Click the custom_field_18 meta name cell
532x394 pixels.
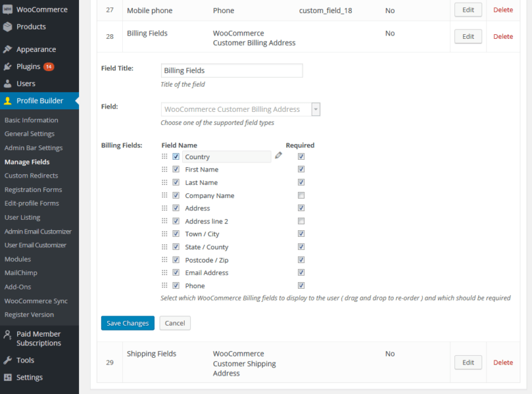pos(325,10)
